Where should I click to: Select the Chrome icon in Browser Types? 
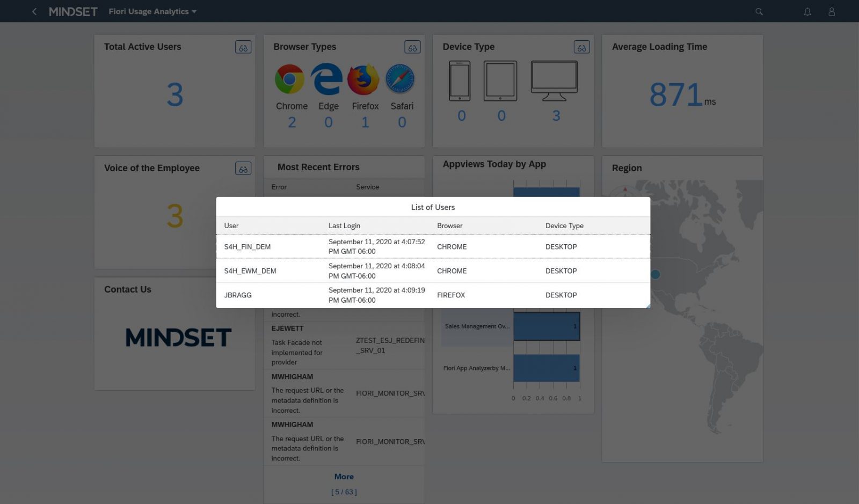tap(290, 78)
